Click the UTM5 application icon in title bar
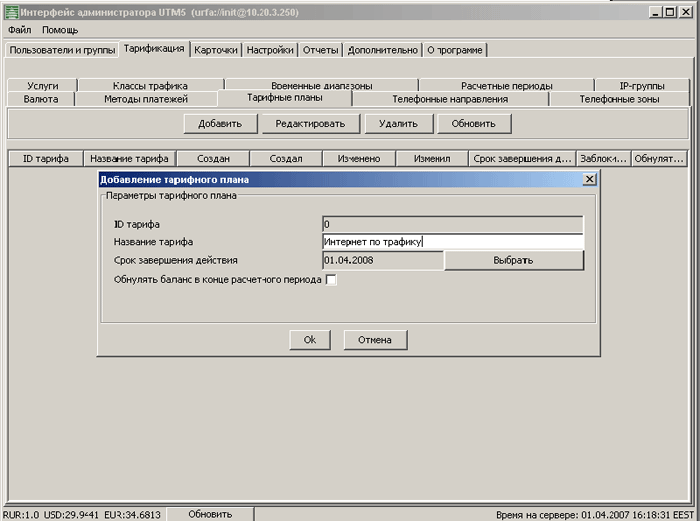Image resolution: width=700 pixels, height=521 pixels. tap(12, 13)
